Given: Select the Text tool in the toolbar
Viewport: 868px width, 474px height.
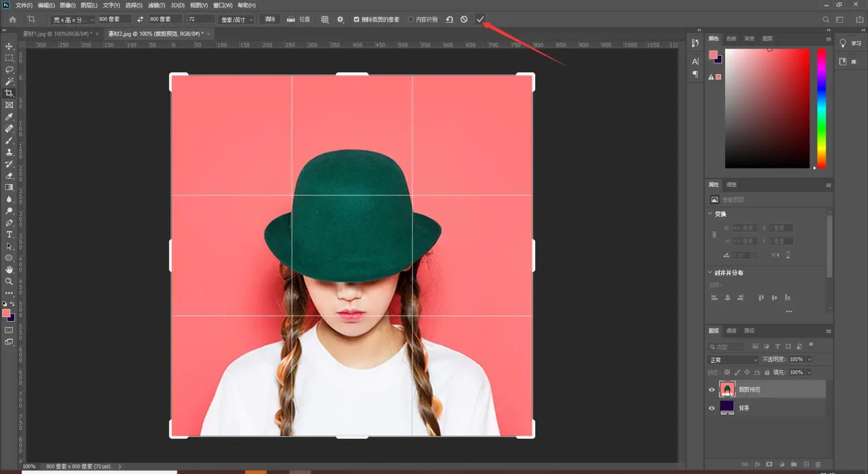Looking at the screenshot, I should click(9, 234).
